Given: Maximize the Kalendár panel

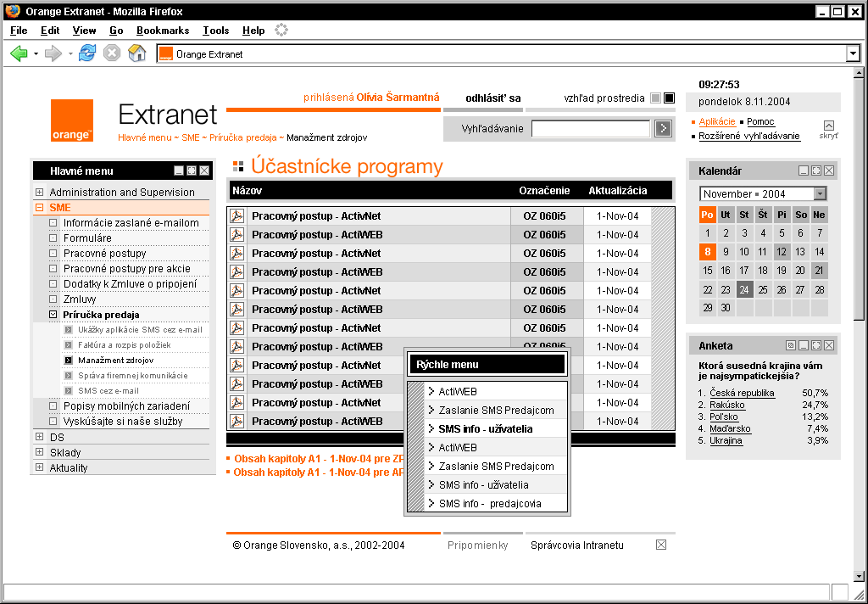Looking at the screenshot, I should coord(816,171).
